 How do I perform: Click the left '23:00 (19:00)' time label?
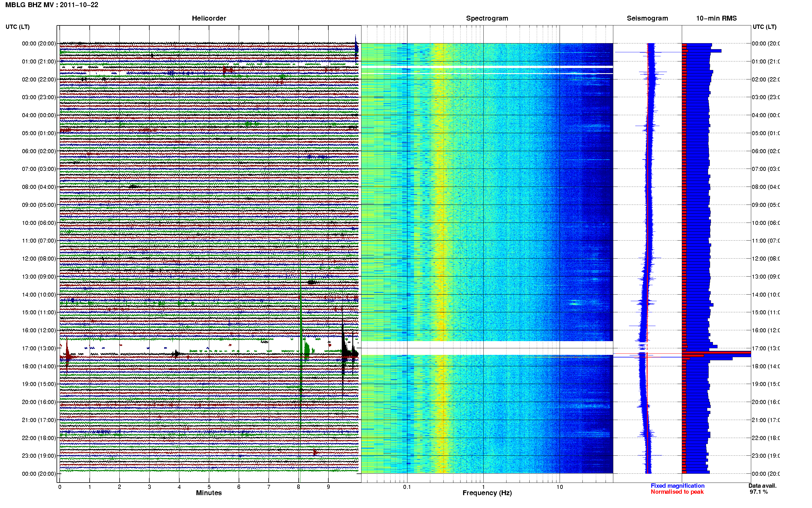click(39, 456)
